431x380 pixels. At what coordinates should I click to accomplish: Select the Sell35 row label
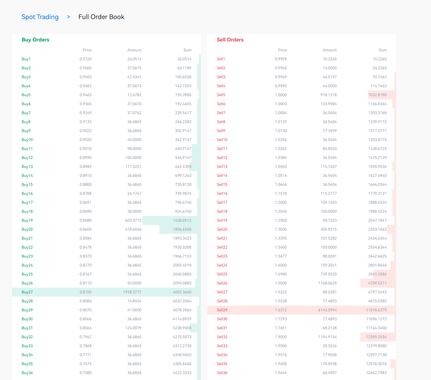tap(222, 364)
